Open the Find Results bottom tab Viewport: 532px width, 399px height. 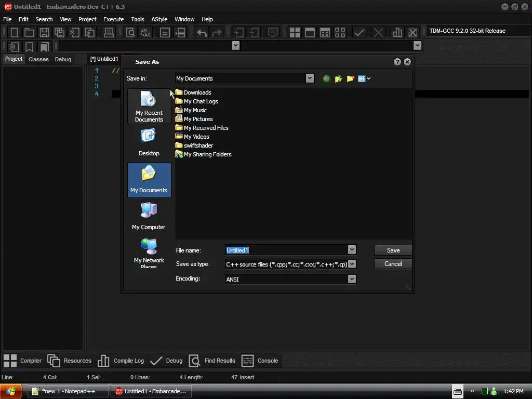(x=212, y=361)
